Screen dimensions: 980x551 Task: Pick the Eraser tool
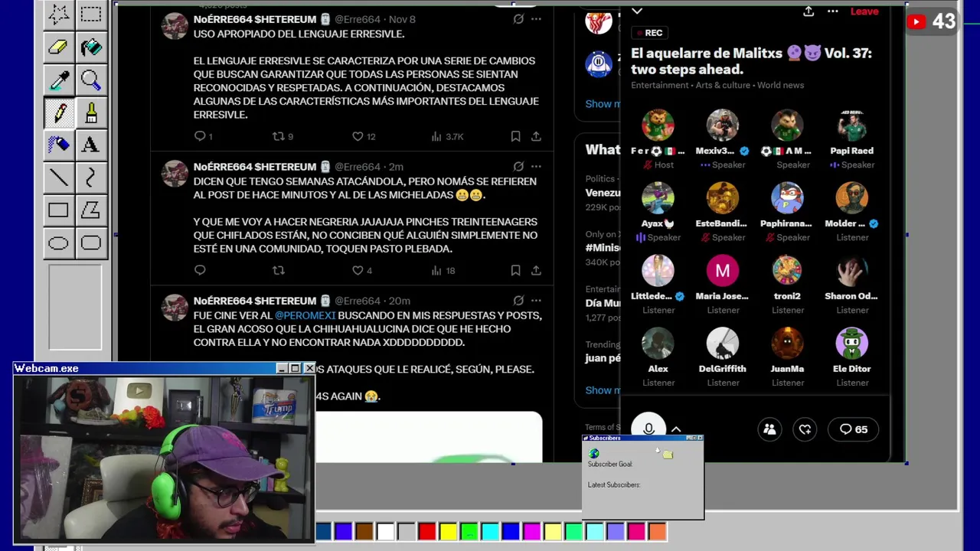[x=58, y=47]
